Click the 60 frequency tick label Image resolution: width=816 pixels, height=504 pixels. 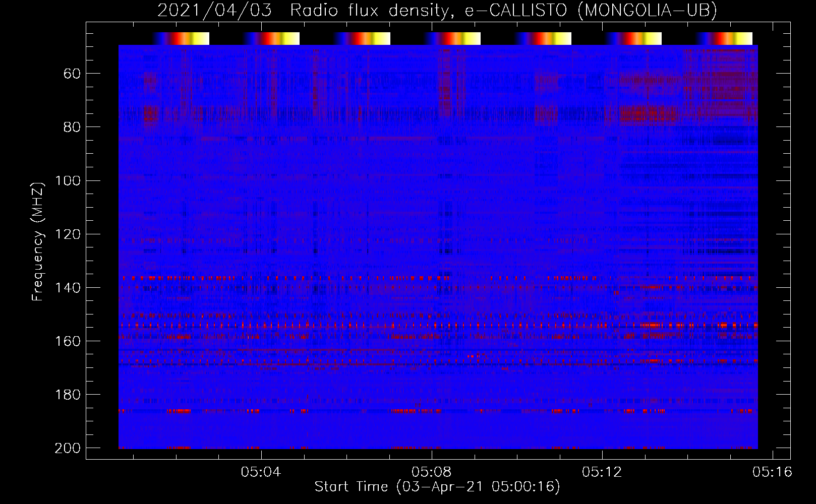coord(72,74)
